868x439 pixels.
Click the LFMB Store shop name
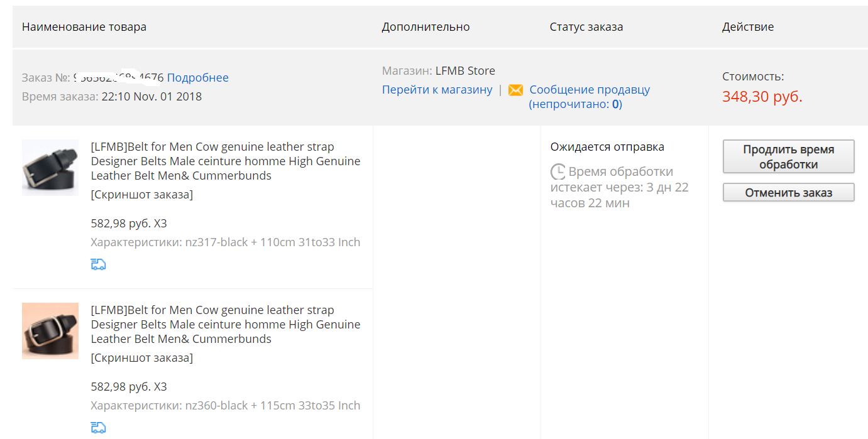(x=465, y=71)
